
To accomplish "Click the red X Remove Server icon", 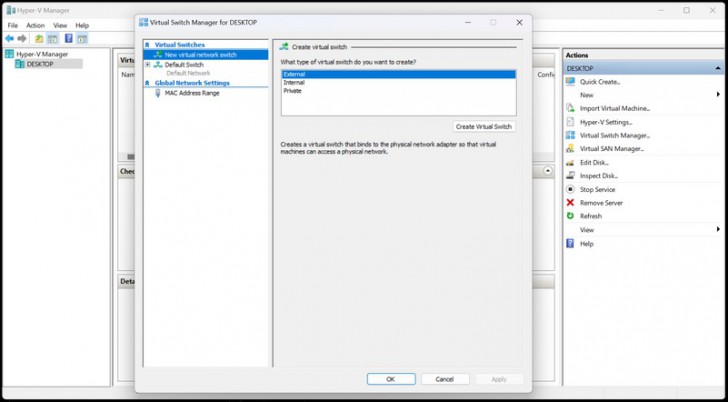I will 570,202.
